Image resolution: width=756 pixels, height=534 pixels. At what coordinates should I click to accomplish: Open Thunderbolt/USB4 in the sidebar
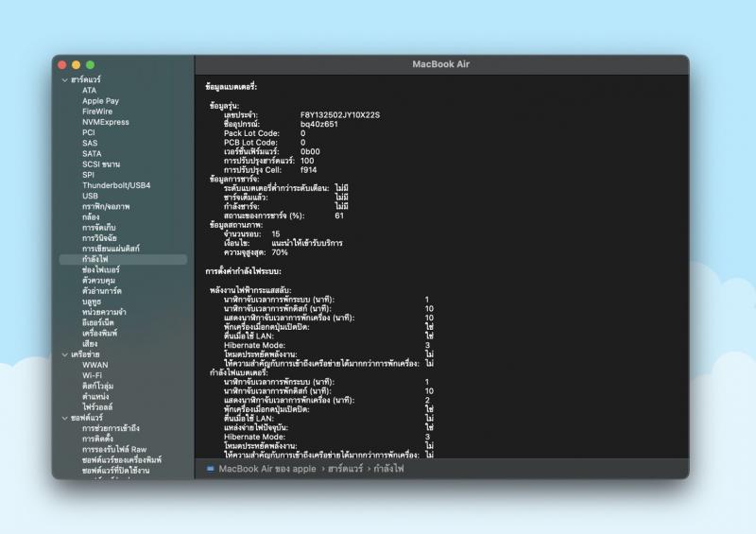click(116, 185)
